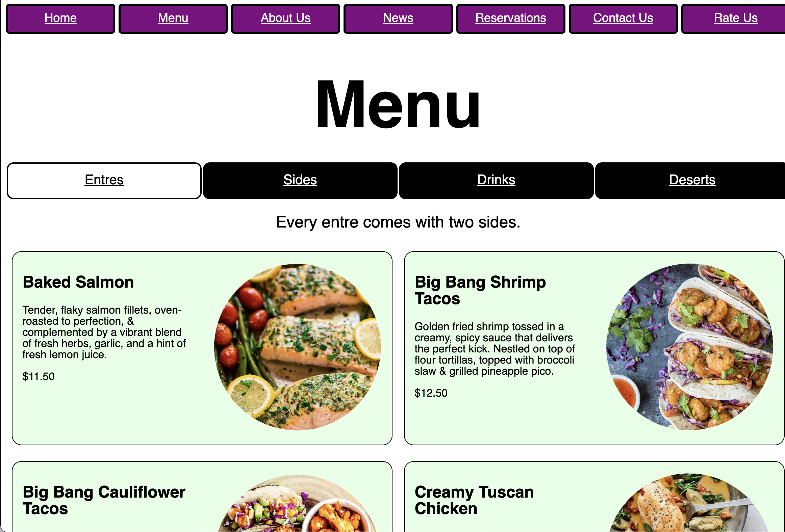Click the Rate Us button
The height and width of the screenshot is (532, 785).
[735, 18]
